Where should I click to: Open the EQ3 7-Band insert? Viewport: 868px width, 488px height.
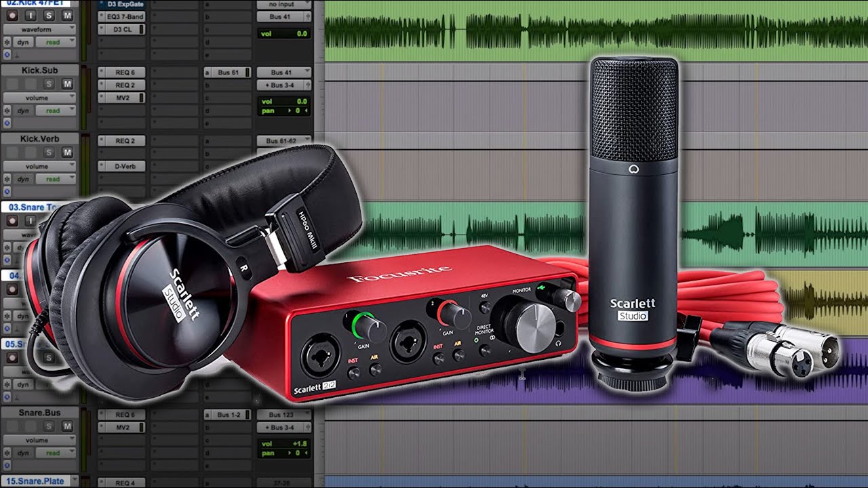121,16
